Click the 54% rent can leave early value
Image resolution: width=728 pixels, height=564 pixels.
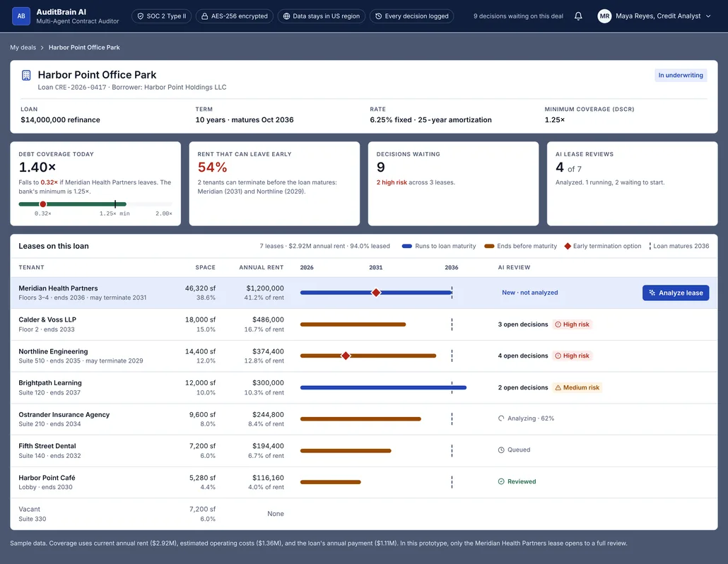(212, 167)
